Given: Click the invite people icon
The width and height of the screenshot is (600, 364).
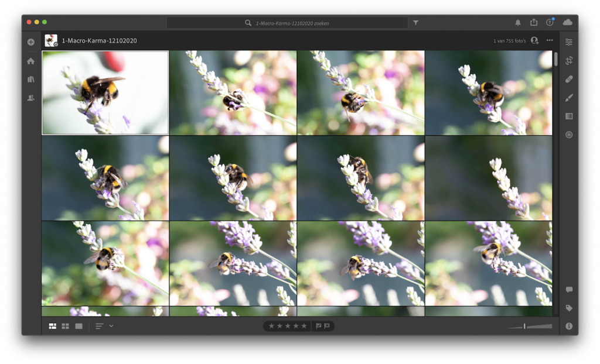Looking at the screenshot, I should coord(534,40).
